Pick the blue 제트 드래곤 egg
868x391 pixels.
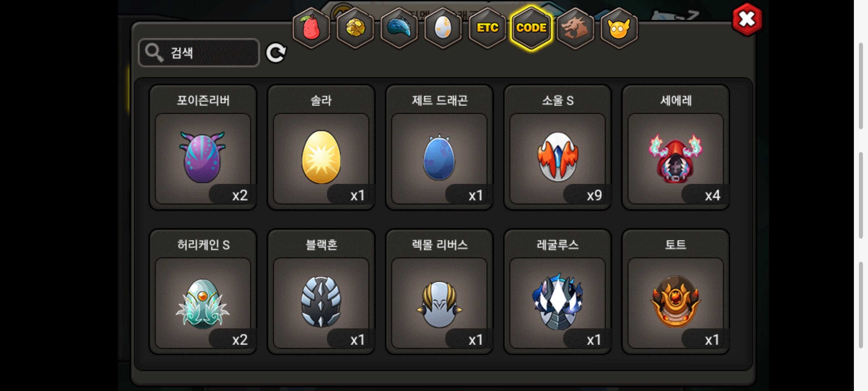(x=439, y=147)
